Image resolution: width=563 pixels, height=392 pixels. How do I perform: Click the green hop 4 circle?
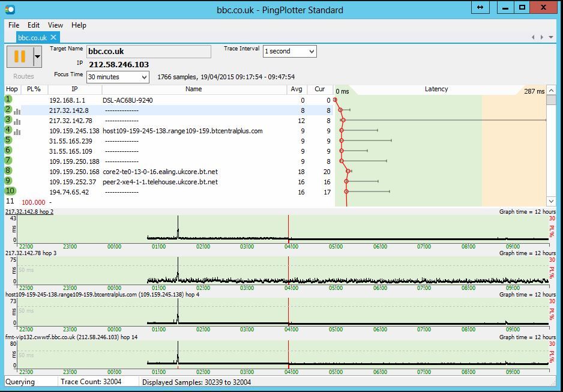tap(8, 130)
